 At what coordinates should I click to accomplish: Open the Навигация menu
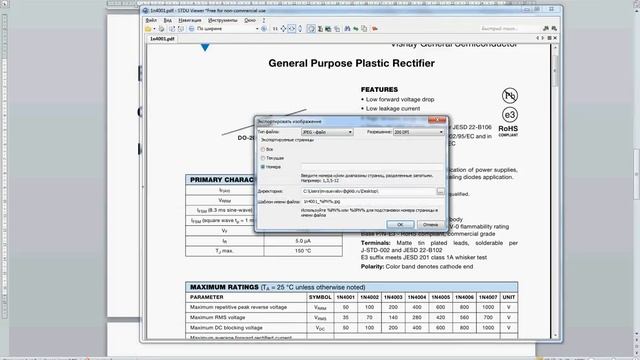[190, 20]
